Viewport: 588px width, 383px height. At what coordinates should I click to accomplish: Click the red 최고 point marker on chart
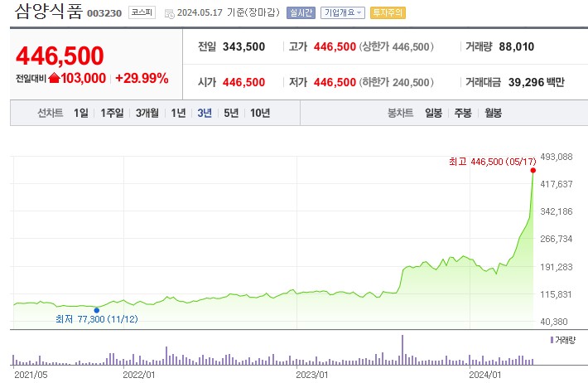(533, 171)
